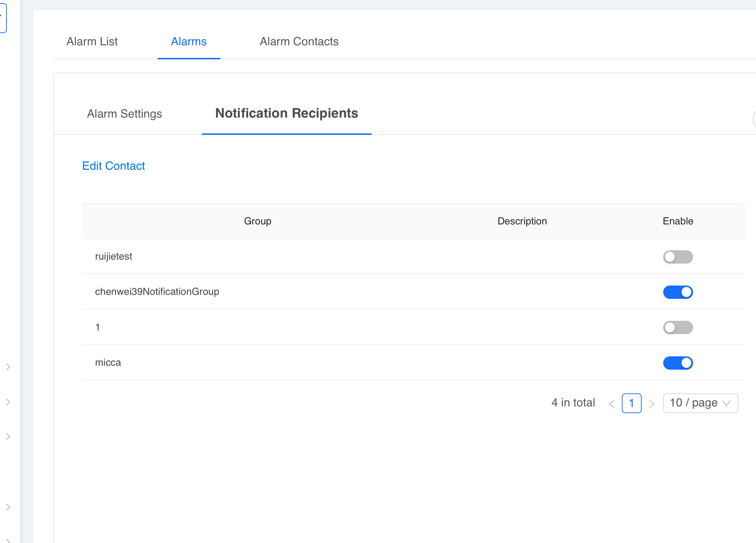Select the micca group name
This screenshot has width=756, height=543.
pos(108,362)
